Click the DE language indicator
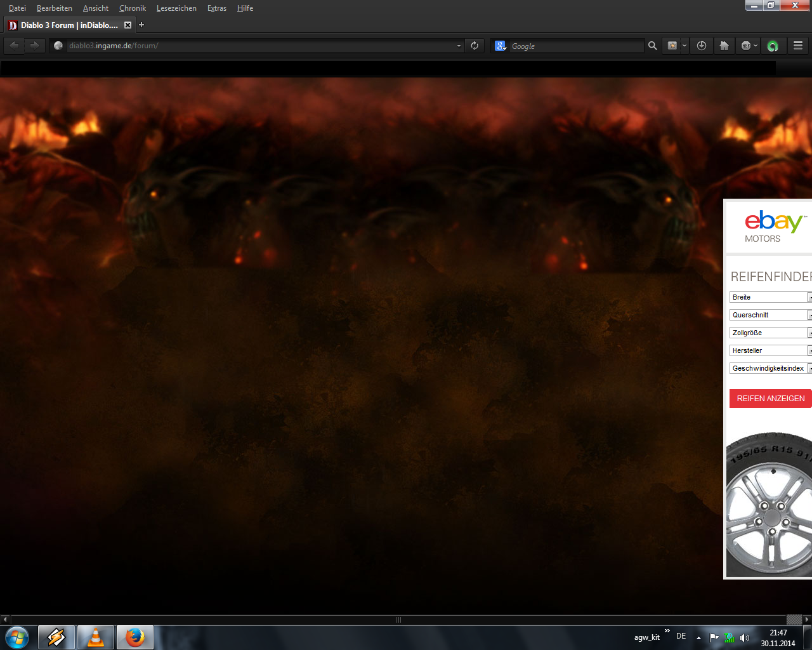The image size is (812, 650). coord(681,636)
